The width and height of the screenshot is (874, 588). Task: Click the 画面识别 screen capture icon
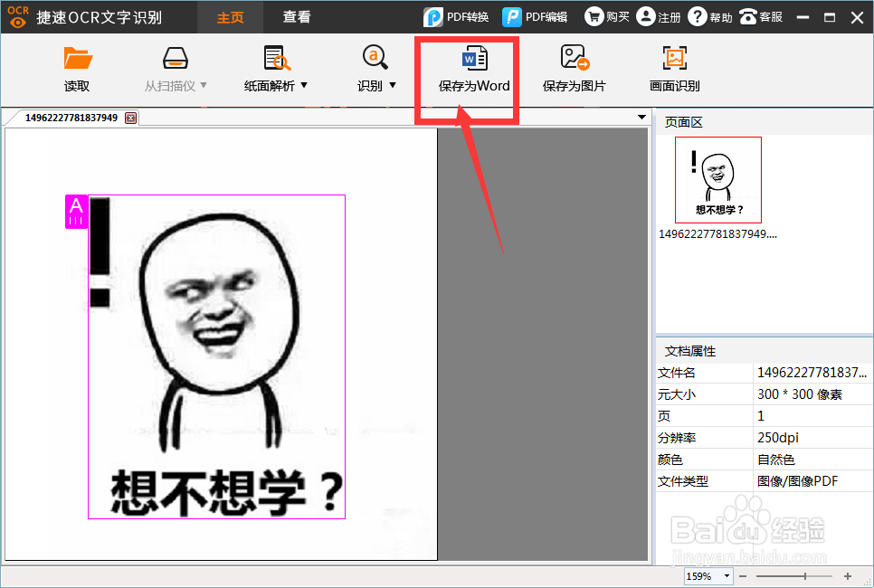[674, 57]
